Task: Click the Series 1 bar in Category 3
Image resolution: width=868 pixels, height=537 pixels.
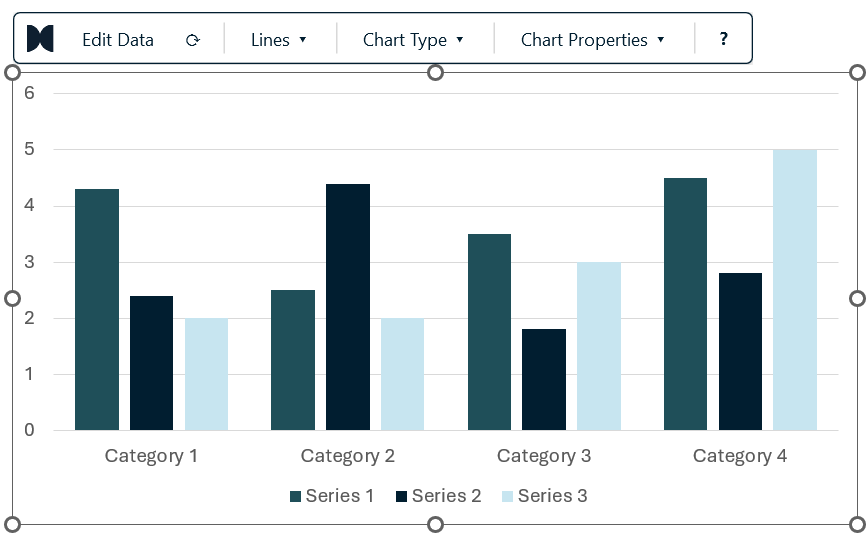Action: (x=489, y=332)
